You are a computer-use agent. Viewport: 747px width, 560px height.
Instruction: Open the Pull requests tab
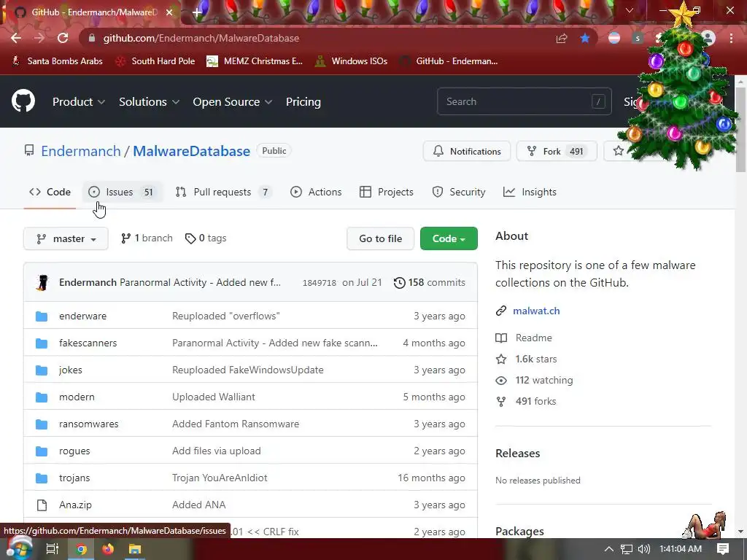pyautogui.click(x=223, y=192)
